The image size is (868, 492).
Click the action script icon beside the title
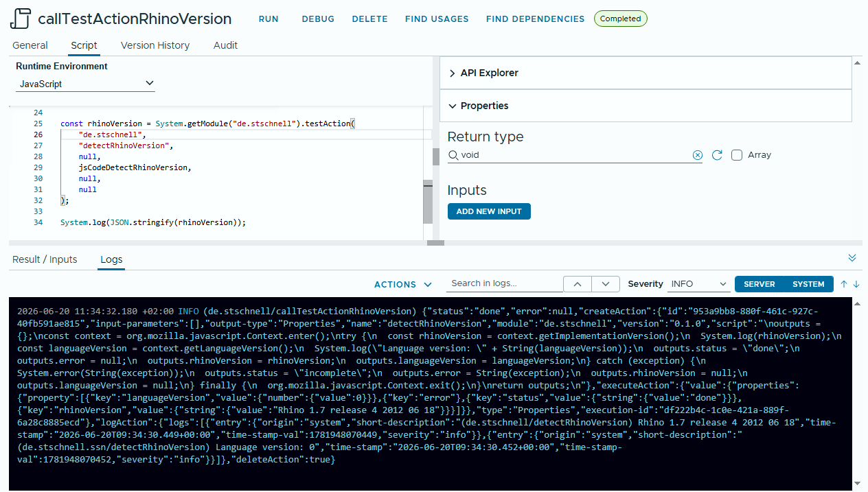click(x=21, y=19)
